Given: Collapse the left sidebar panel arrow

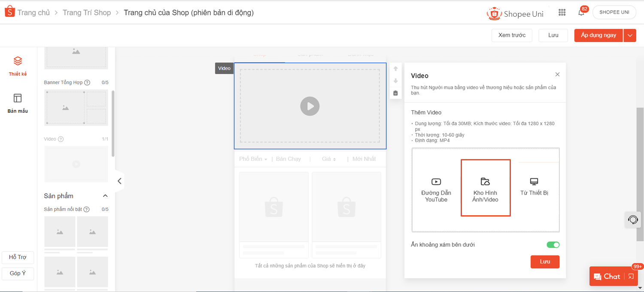Looking at the screenshot, I should (x=119, y=181).
